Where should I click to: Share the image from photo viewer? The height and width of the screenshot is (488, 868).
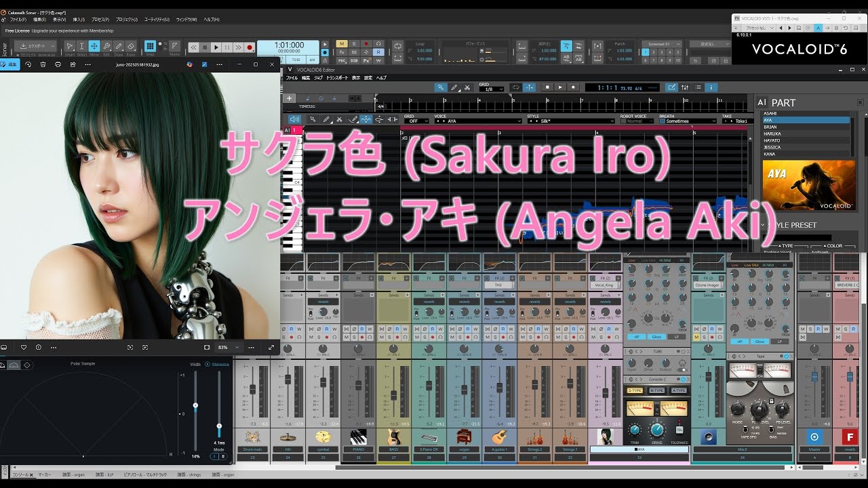tap(72, 64)
